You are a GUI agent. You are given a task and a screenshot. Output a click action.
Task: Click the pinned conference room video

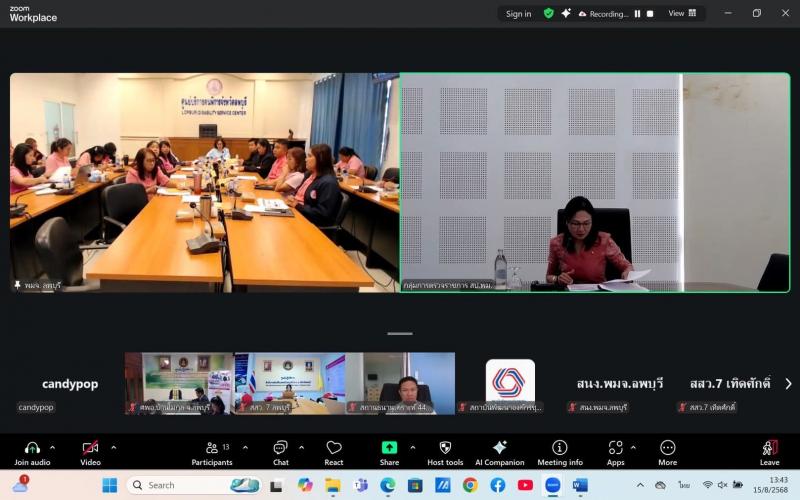click(205, 183)
